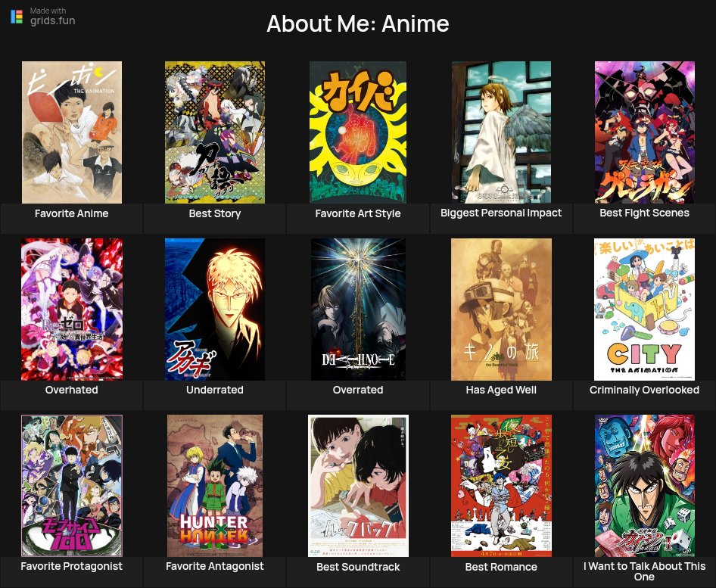Screen dimensions: 716x588
Task: Open the Look Back poster thumbnail
Action: coord(358,486)
